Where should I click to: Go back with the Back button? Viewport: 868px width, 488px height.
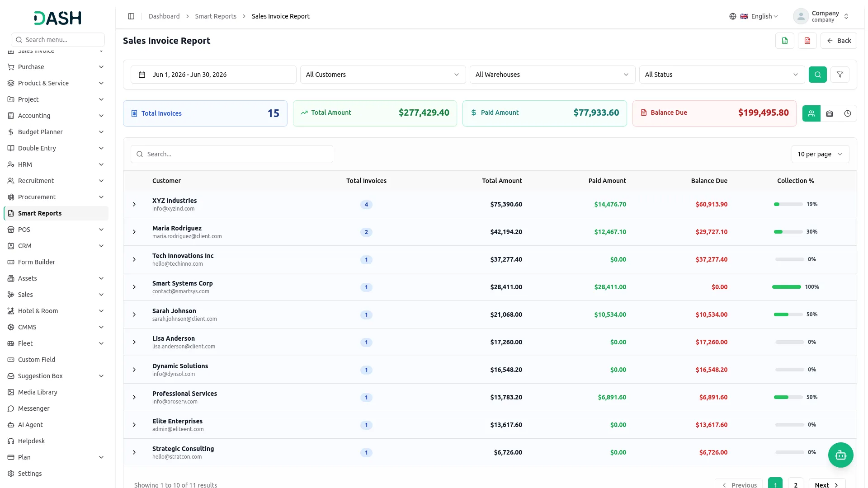point(839,41)
